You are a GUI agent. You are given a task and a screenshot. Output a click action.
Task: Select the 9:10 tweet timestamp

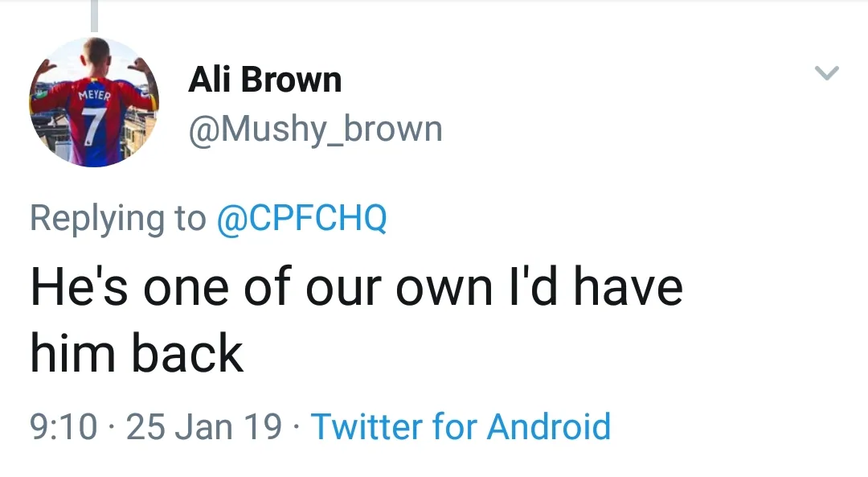pyautogui.click(x=63, y=426)
